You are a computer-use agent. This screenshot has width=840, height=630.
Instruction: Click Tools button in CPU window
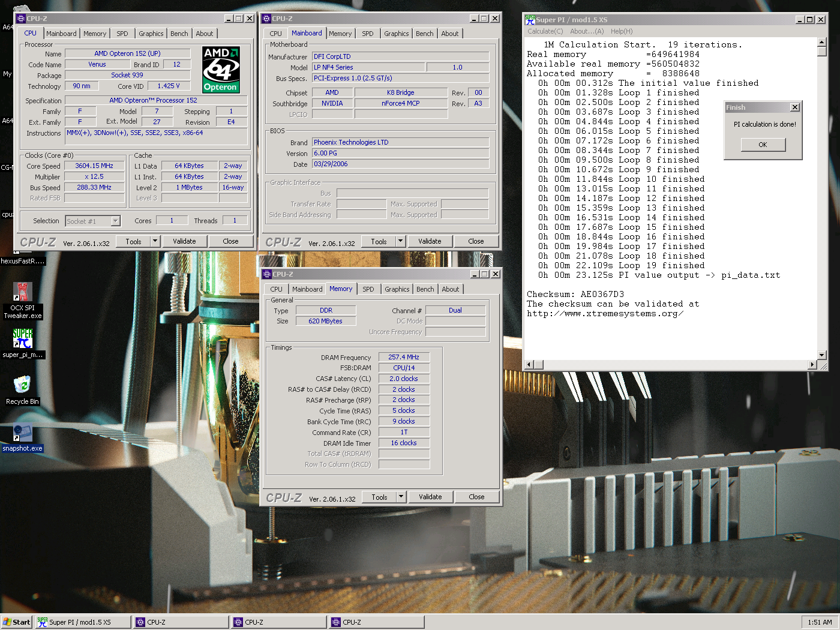133,241
